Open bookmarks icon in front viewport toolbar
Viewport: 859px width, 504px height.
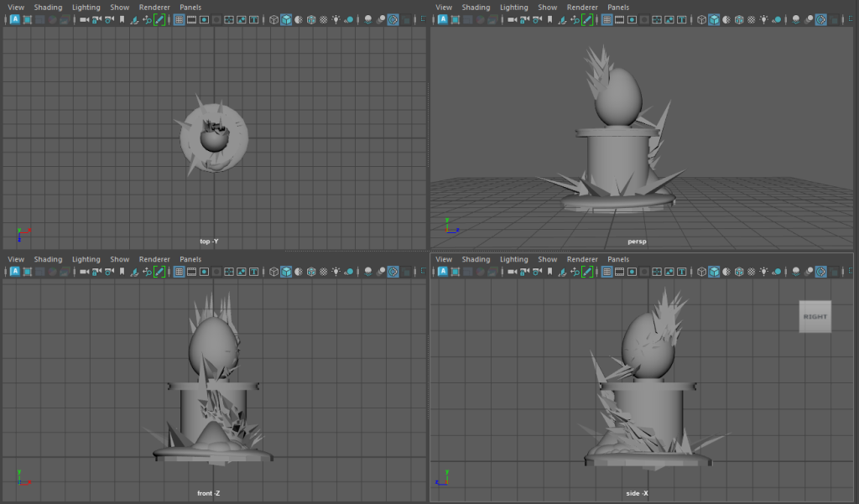[122, 272]
